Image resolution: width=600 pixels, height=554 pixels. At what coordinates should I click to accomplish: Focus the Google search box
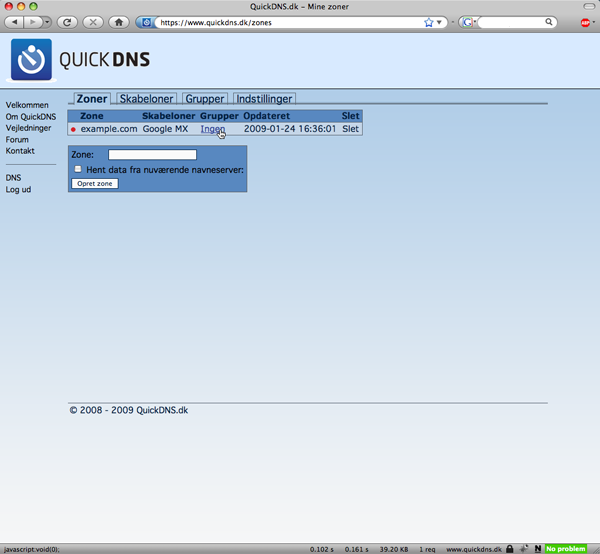(x=511, y=23)
